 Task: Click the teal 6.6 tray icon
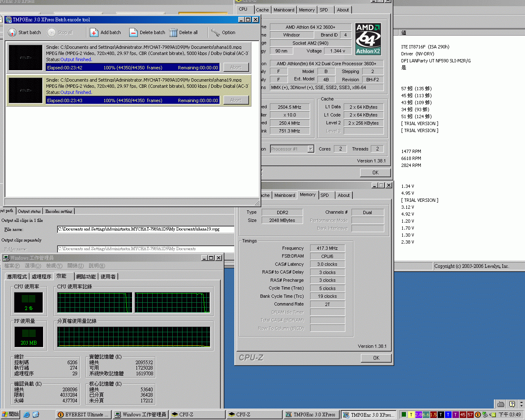coord(426,415)
